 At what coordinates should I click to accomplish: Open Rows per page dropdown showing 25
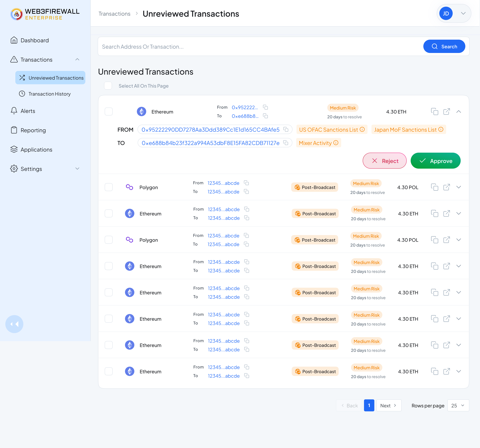[x=458, y=406]
